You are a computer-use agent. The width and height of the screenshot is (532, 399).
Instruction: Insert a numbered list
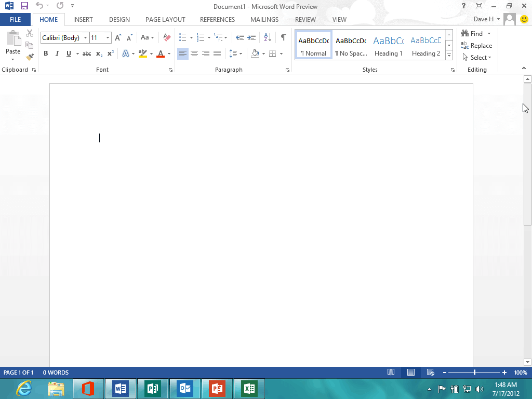pyautogui.click(x=201, y=37)
